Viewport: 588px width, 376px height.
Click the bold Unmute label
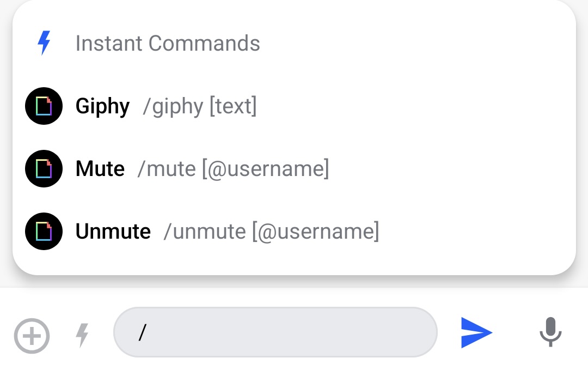click(x=113, y=231)
